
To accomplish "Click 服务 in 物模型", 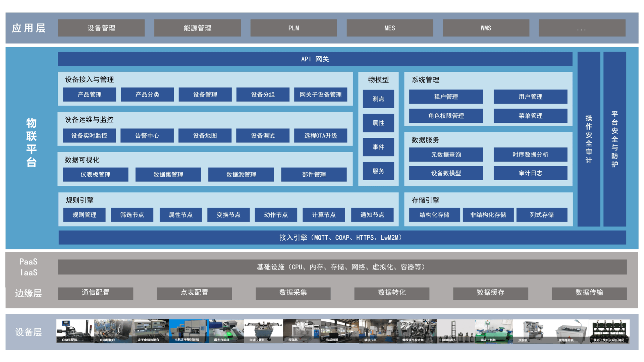I will 378,171.
